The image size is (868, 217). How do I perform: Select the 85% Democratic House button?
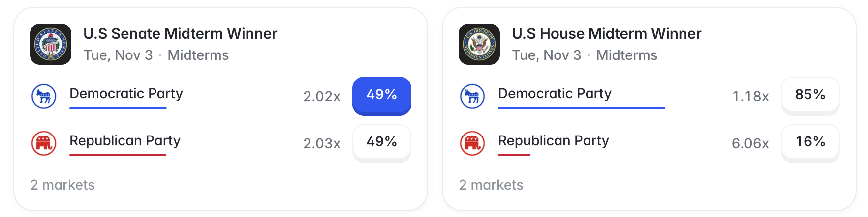coord(810,96)
